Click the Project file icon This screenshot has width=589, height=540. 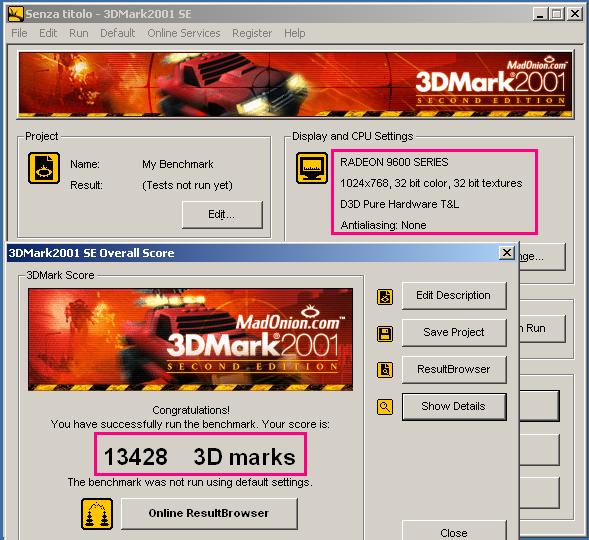click(x=44, y=168)
